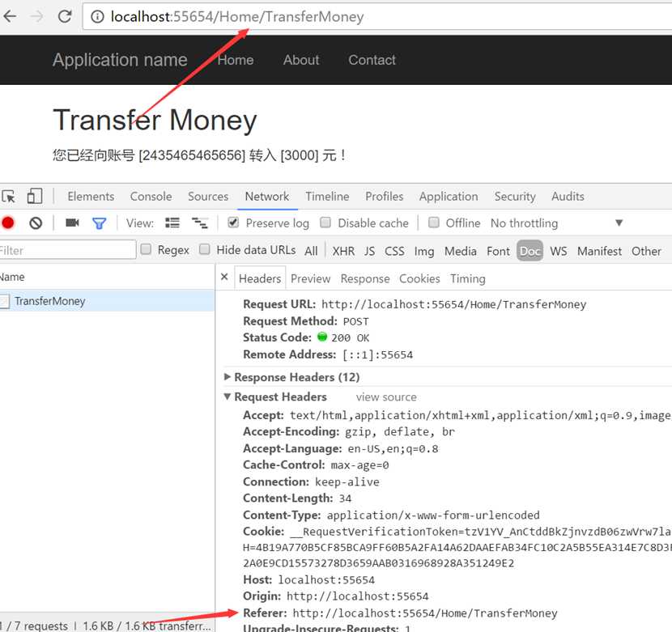Click the Request Method POST value
The image size is (672, 632).
coord(355,321)
